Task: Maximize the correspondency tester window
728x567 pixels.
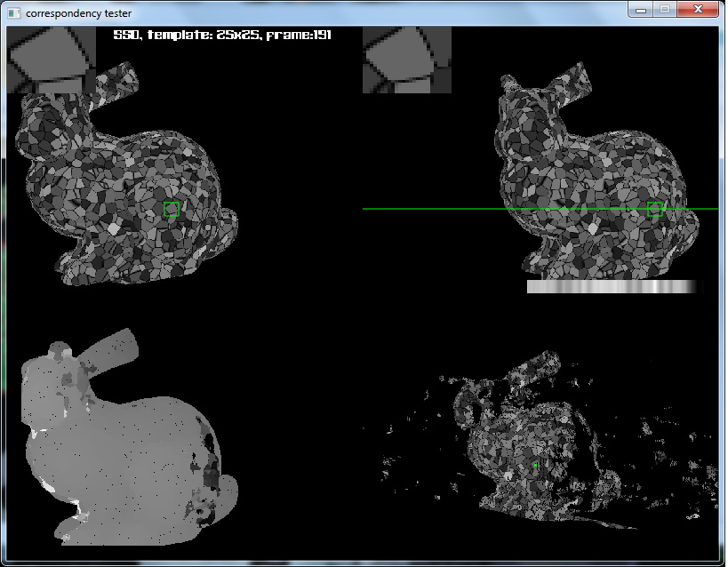Action: [x=665, y=9]
